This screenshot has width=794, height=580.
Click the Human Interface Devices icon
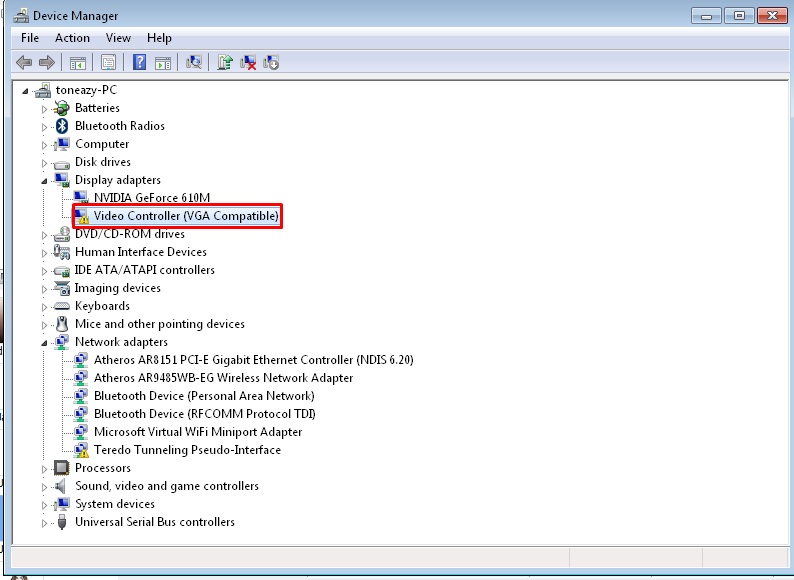(x=62, y=252)
